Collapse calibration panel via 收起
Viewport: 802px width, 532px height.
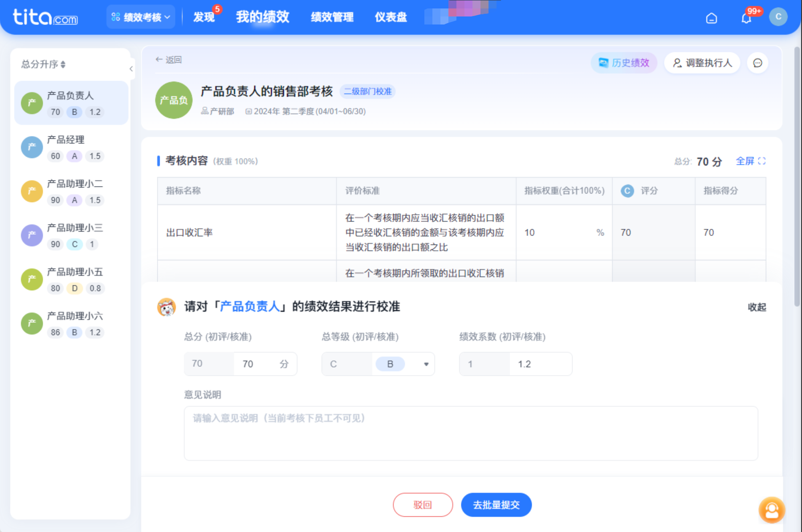[x=756, y=307]
